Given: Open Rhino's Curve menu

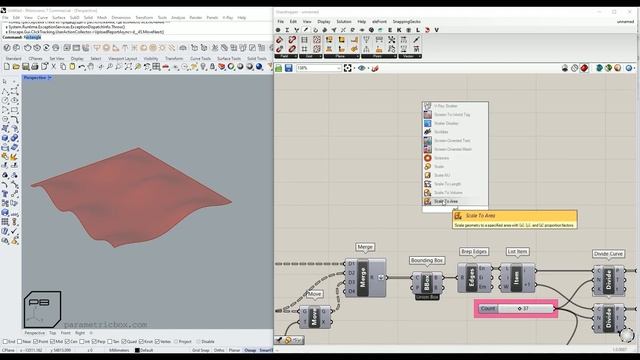Looking at the screenshot, I should coord(42,18).
